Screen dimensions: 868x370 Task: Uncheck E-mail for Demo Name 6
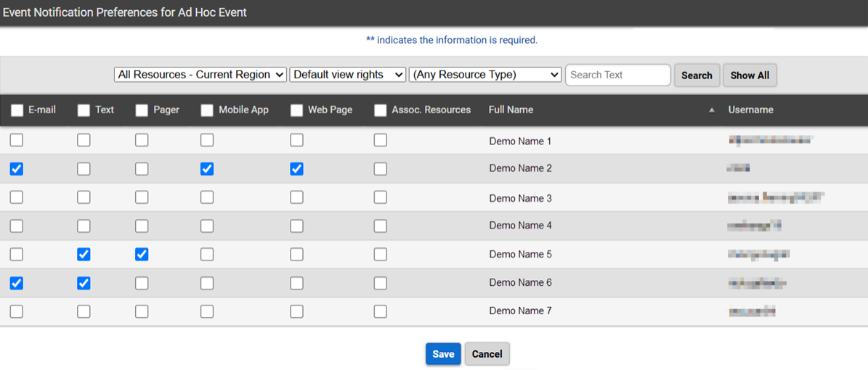(17, 283)
